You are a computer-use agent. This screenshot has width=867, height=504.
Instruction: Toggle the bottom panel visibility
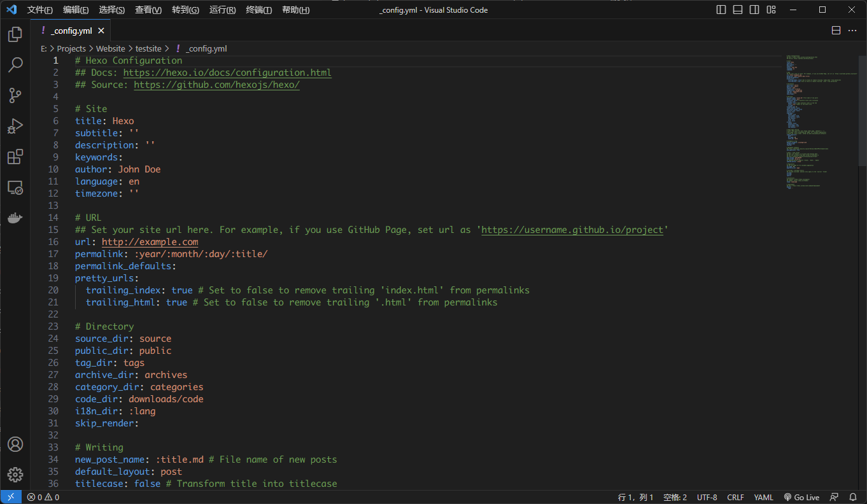(738, 10)
